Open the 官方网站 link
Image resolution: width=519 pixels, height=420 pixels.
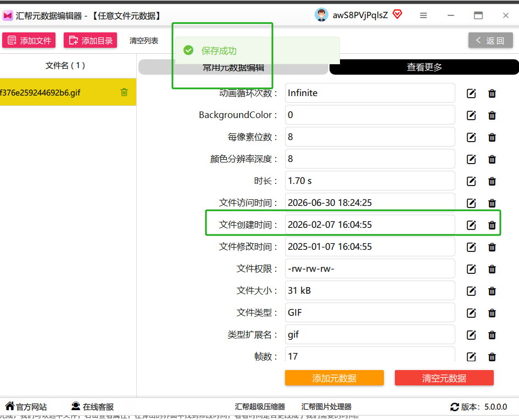coord(26,407)
